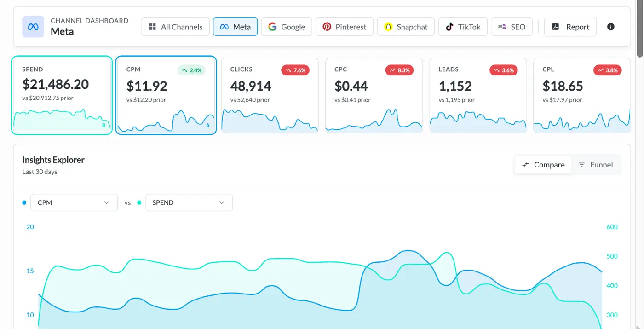This screenshot has height=329, width=644.
Task: Click the CLICKS card sparkline chart
Action: coord(270,121)
